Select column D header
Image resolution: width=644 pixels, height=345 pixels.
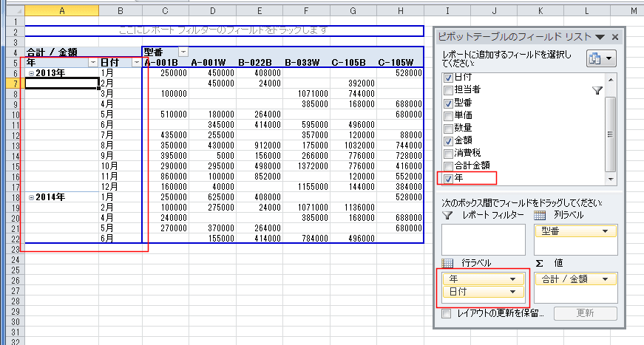(x=212, y=11)
